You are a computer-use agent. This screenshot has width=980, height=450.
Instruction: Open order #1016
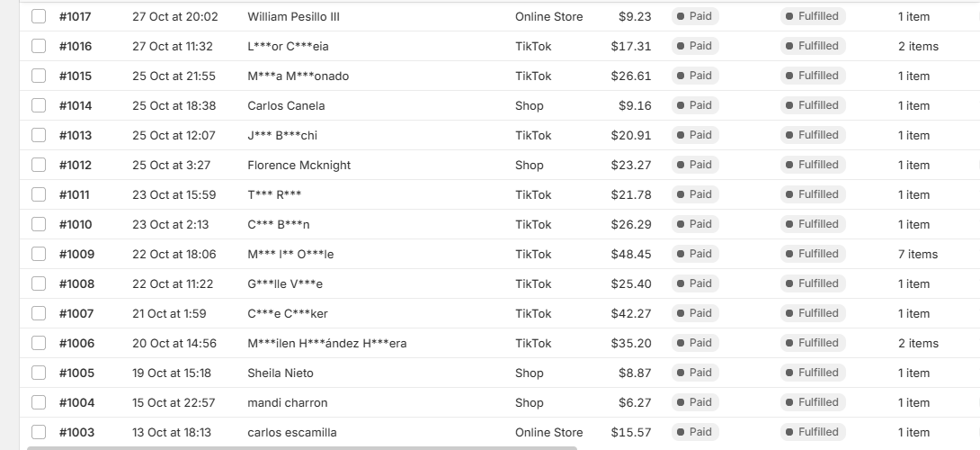pos(75,46)
